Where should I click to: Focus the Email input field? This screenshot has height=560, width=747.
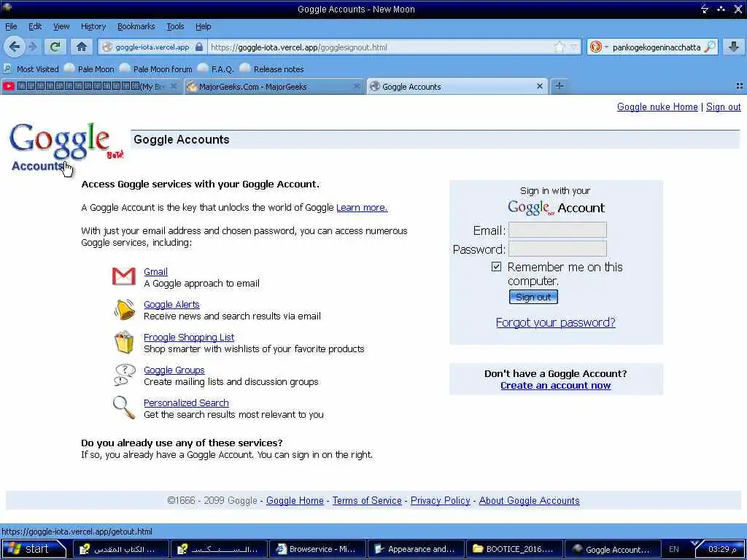[557, 230]
